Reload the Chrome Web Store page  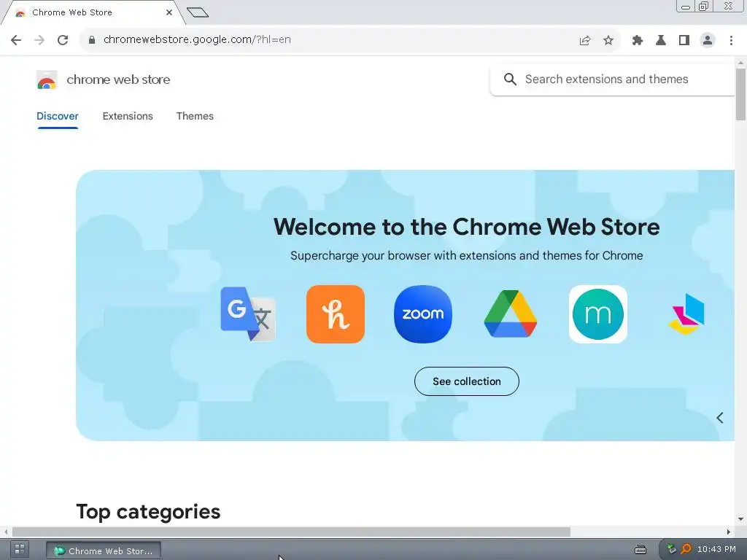[x=63, y=40]
